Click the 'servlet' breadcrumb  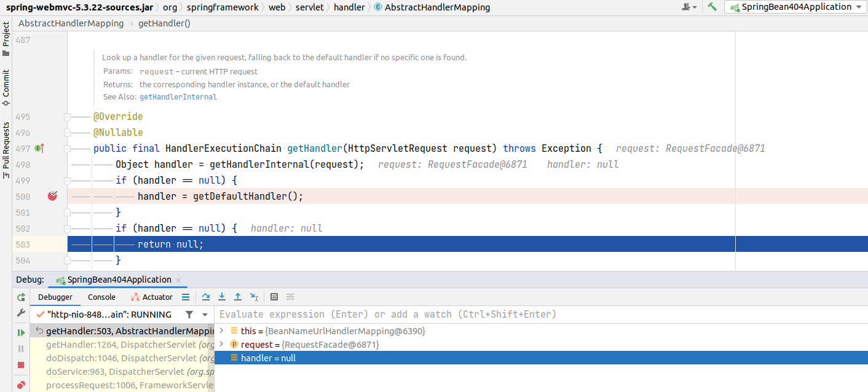[x=309, y=7]
